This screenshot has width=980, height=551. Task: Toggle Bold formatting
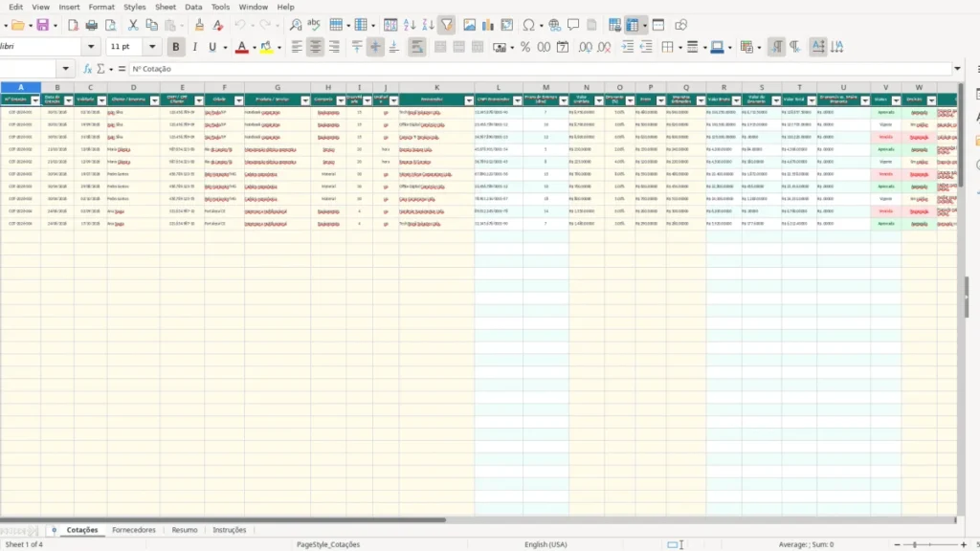tap(176, 47)
